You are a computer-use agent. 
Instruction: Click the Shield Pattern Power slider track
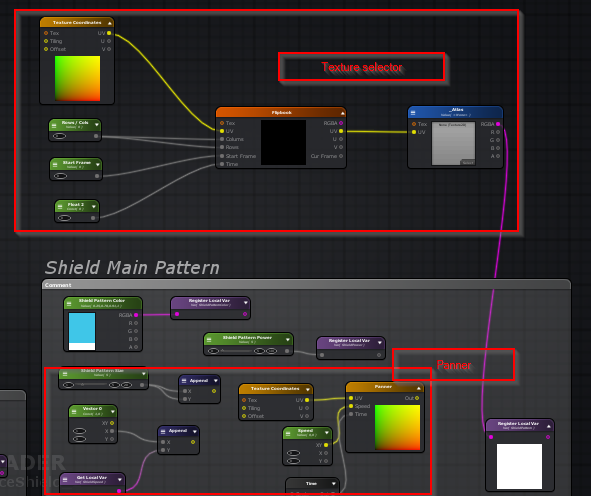[x=237, y=351]
